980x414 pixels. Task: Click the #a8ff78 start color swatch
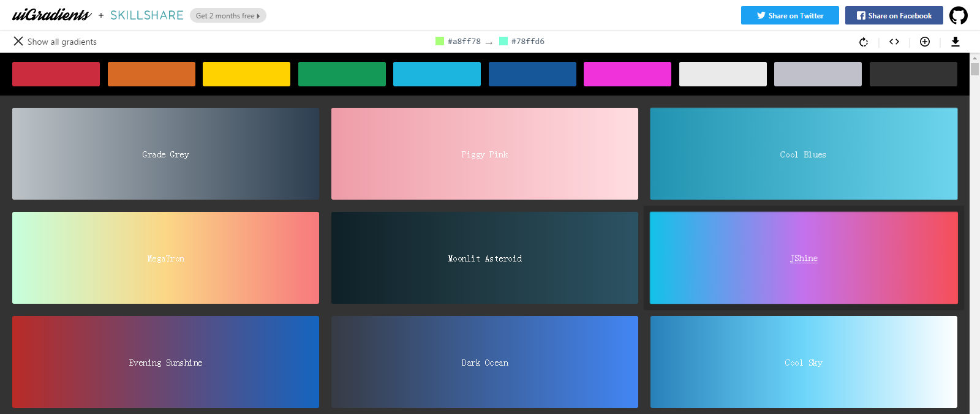coord(440,41)
